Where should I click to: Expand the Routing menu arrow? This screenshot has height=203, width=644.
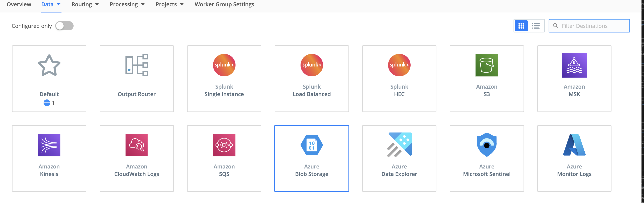[x=97, y=4]
